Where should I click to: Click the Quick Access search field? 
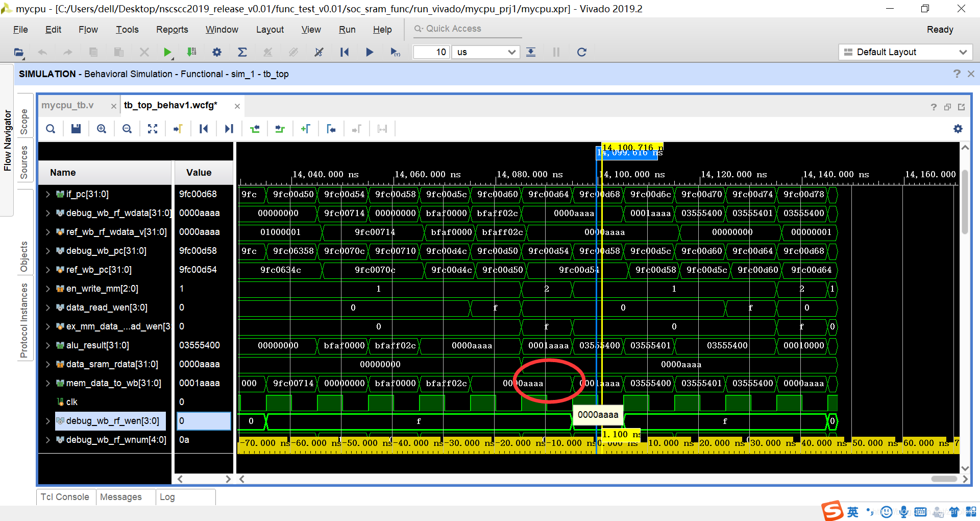pos(467,29)
